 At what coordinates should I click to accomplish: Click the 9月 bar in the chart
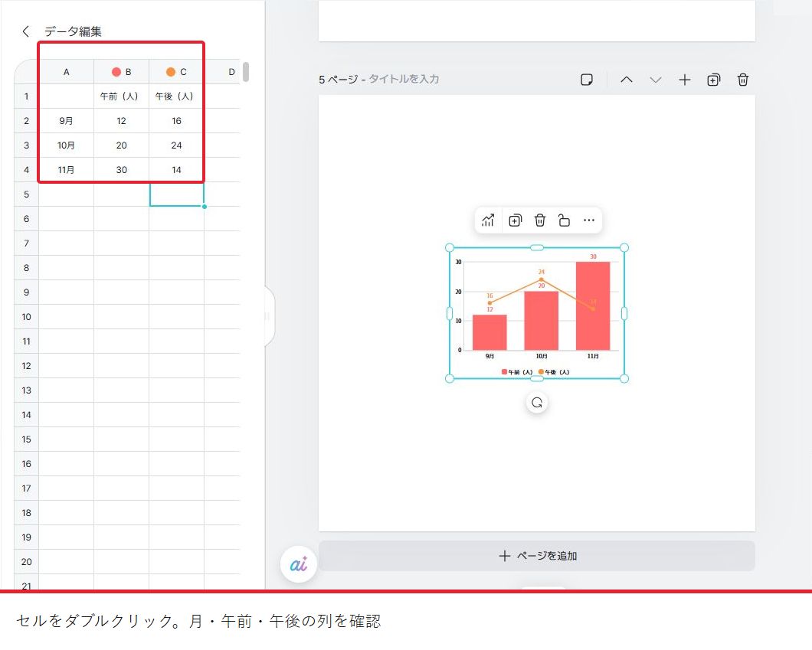tap(489, 332)
